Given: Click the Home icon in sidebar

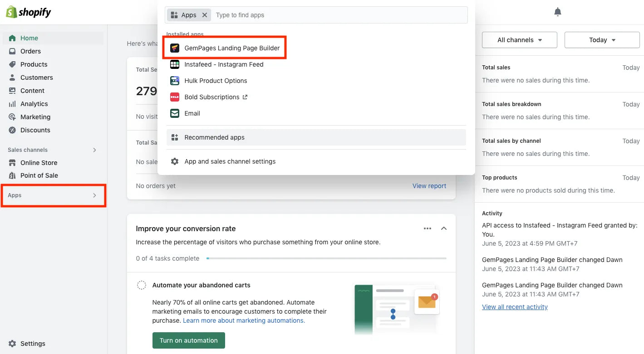Looking at the screenshot, I should pos(12,38).
